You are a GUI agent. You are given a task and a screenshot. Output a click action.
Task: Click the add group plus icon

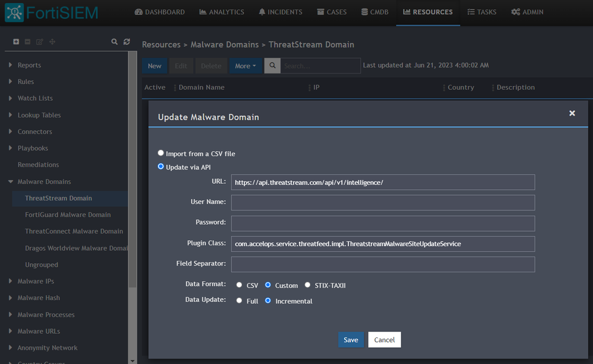click(x=16, y=42)
